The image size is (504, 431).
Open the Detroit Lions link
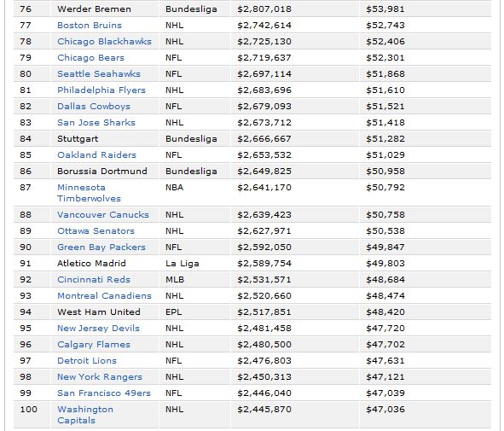[x=87, y=361]
